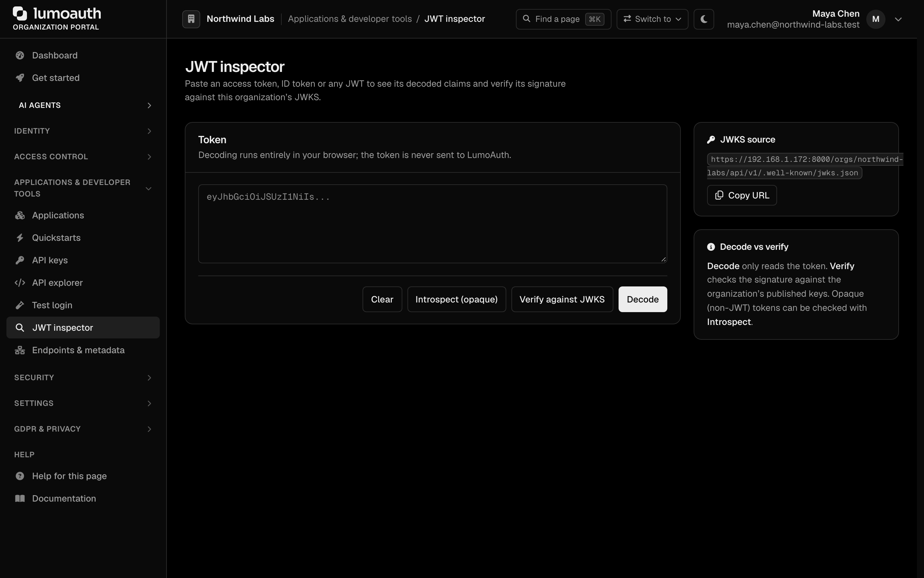Click the API keys key icon
Image resolution: width=924 pixels, height=578 pixels.
tap(20, 260)
